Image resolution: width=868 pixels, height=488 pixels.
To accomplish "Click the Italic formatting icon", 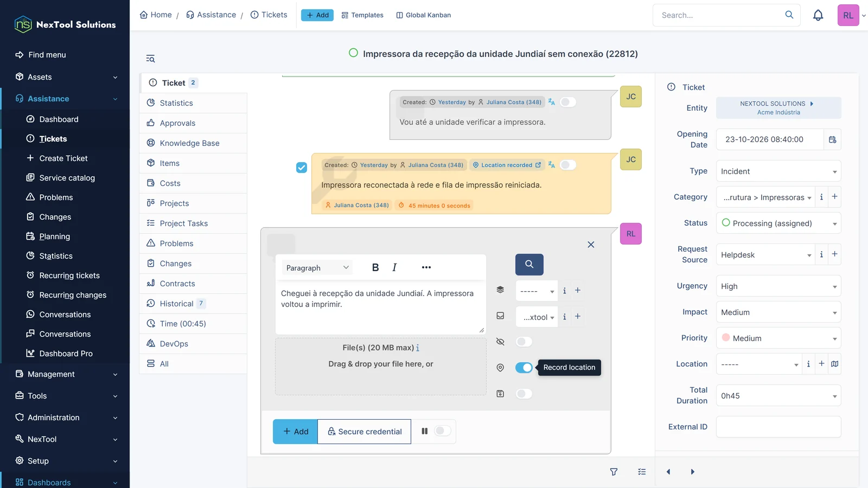I will 394,267.
